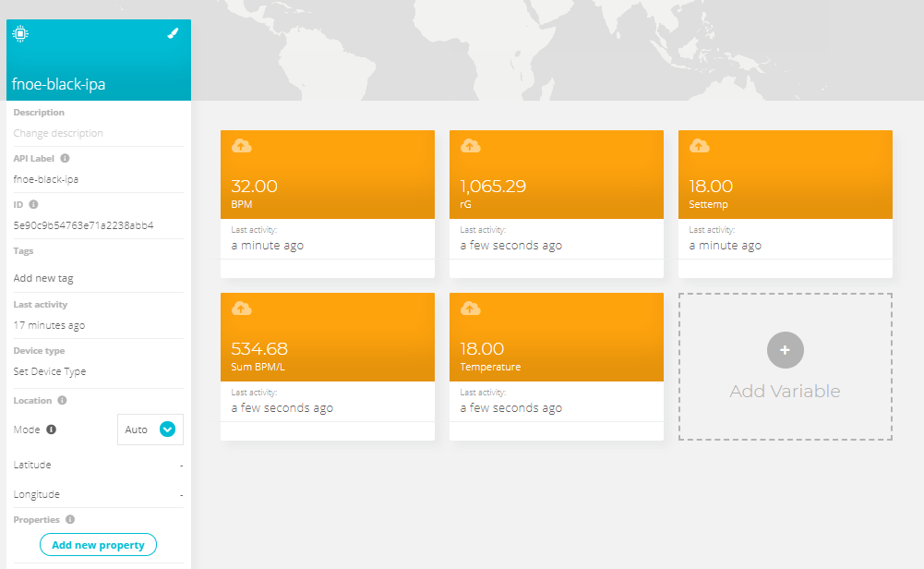Viewport: 924px width, 569px height.
Task: Click the API Label info icon
Action: [x=65, y=158]
